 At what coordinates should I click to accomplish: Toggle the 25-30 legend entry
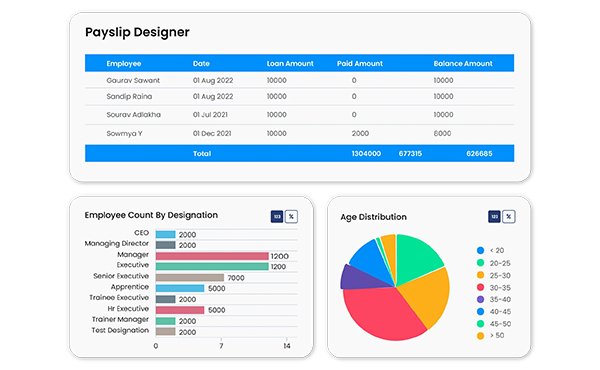pos(494,275)
